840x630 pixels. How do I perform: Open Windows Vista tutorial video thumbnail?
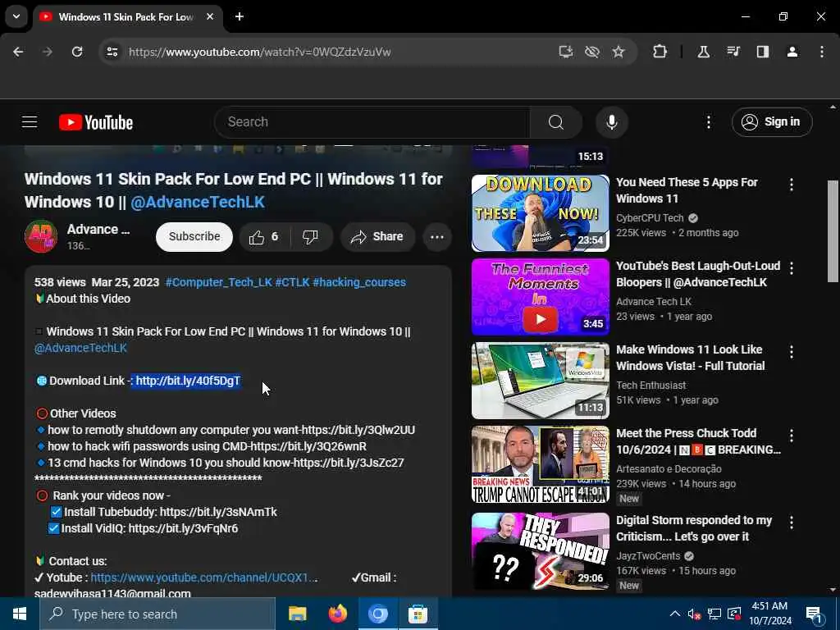coord(540,381)
